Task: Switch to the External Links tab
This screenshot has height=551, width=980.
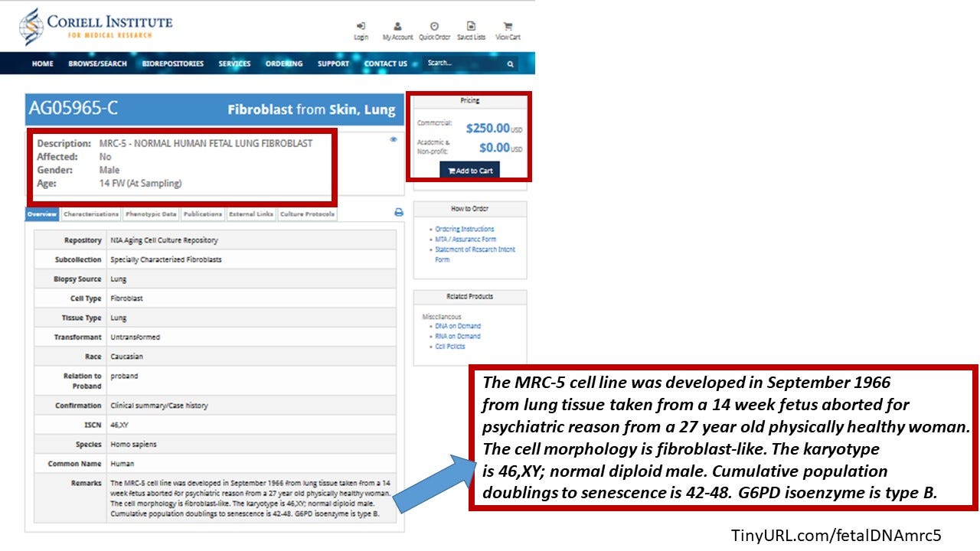Action: 251,214
